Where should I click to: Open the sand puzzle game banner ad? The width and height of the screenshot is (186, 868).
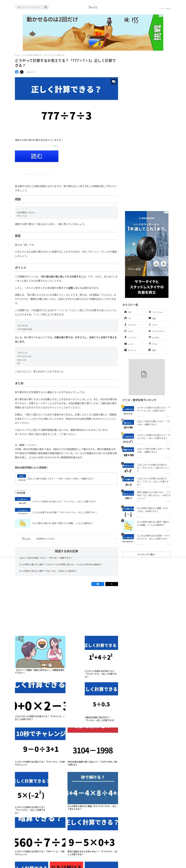tap(93, 32)
